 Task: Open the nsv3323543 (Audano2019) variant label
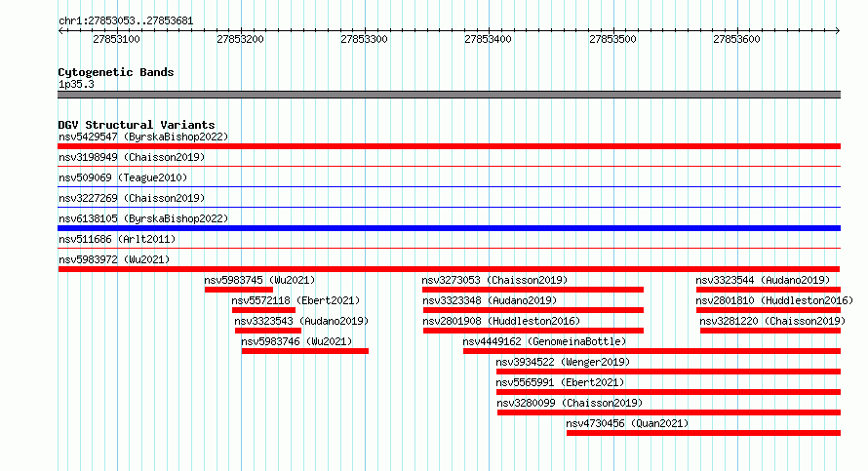click(x=301, y=321)
